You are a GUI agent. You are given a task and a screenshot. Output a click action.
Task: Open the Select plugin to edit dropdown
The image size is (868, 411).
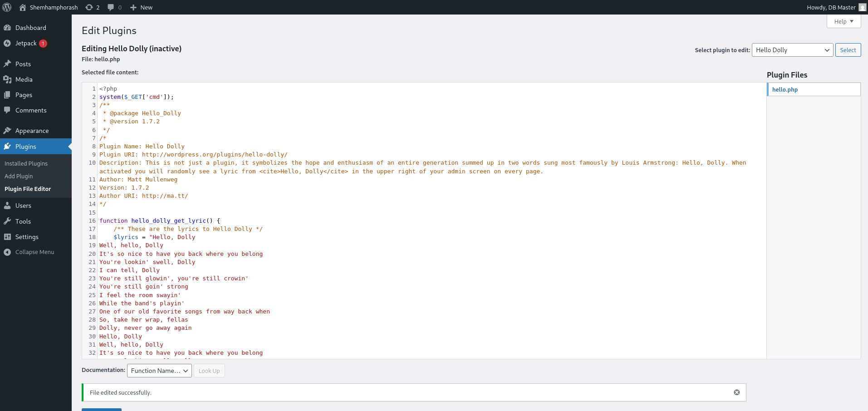[x=792, y=50]
